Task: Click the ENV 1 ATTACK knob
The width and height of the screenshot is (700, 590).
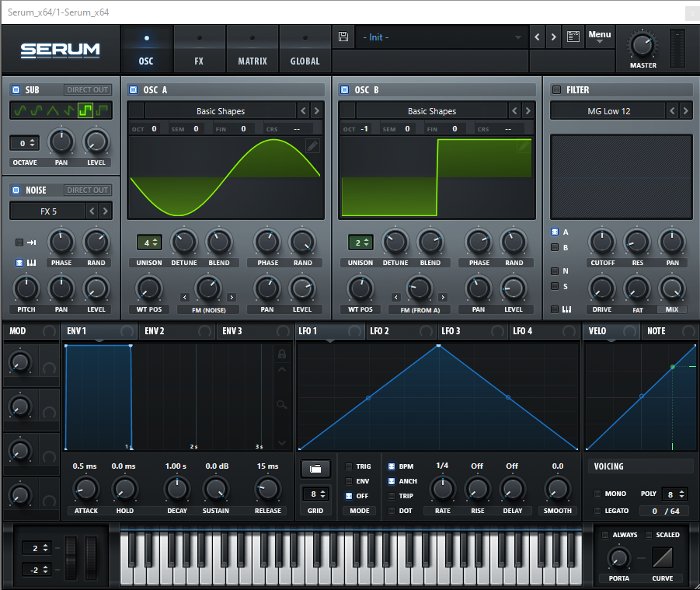Action: [85, 489]
